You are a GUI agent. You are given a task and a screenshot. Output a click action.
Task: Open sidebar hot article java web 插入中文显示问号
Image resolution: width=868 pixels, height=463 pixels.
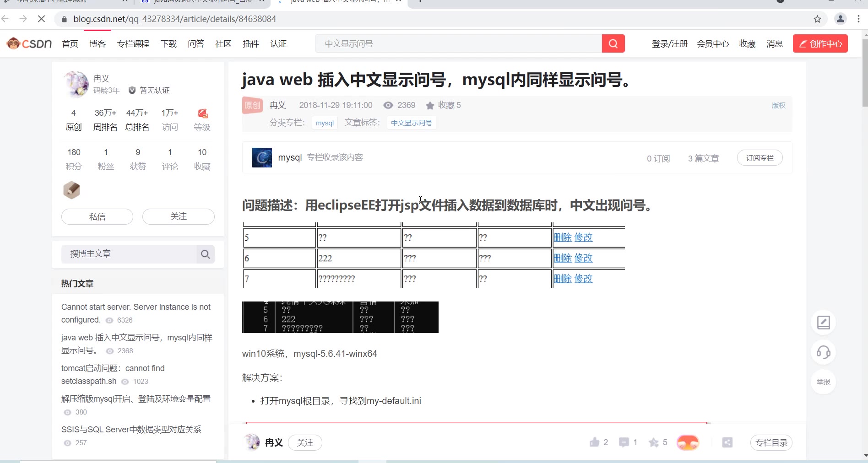pyautogui.click(x=137, y=344)
